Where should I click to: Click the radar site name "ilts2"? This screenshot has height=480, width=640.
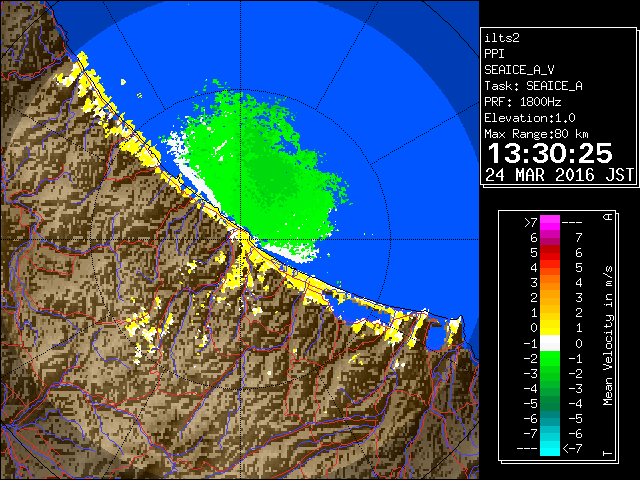[502, 38]
